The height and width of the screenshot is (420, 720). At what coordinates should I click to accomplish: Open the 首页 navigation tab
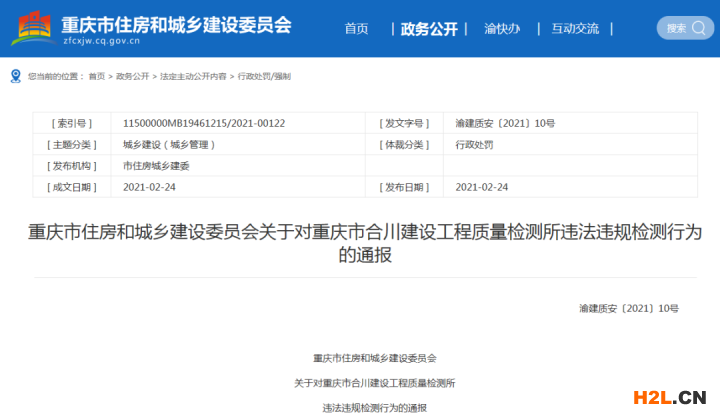click(x=356, y=29)
